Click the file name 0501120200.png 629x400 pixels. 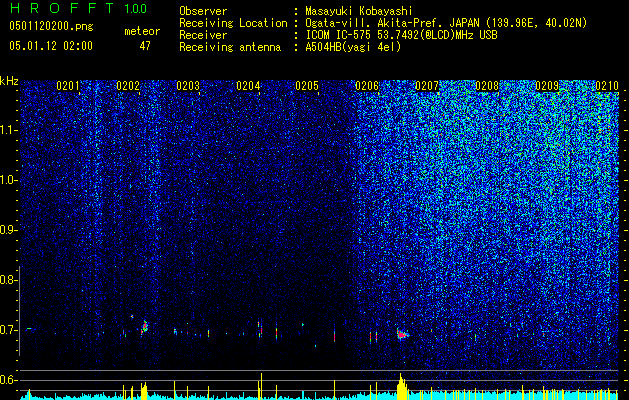point(51,27)
